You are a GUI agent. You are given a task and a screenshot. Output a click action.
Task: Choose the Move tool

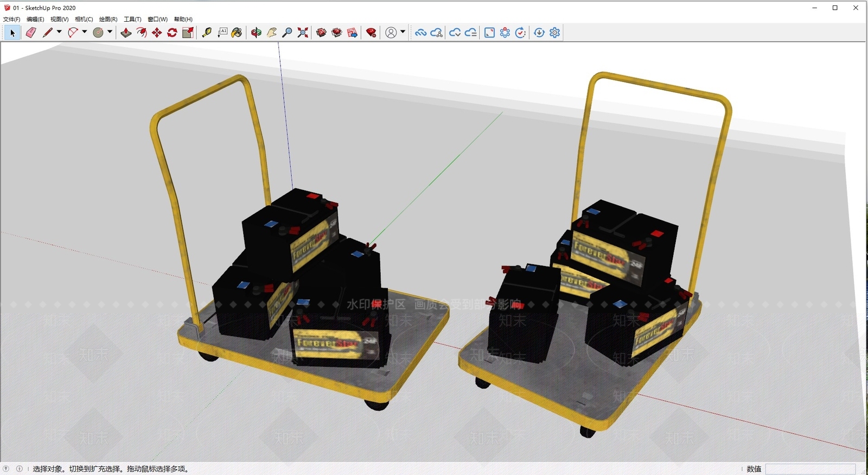157,33
